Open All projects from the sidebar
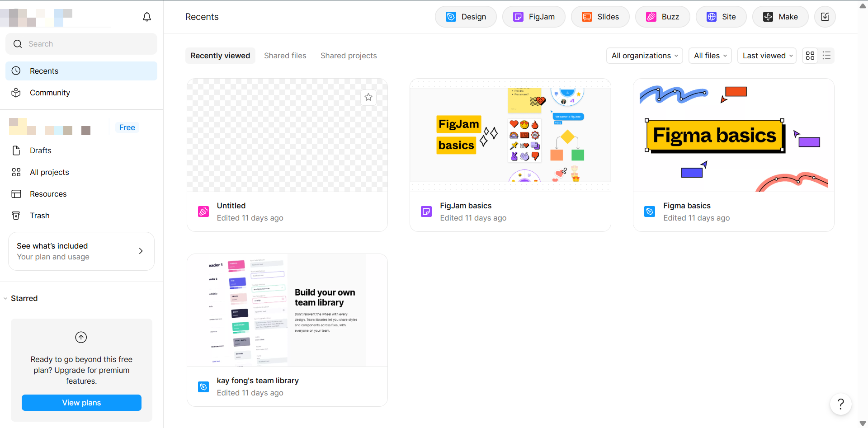The width and height of the screenshot is (868, 428). point(81,172)
